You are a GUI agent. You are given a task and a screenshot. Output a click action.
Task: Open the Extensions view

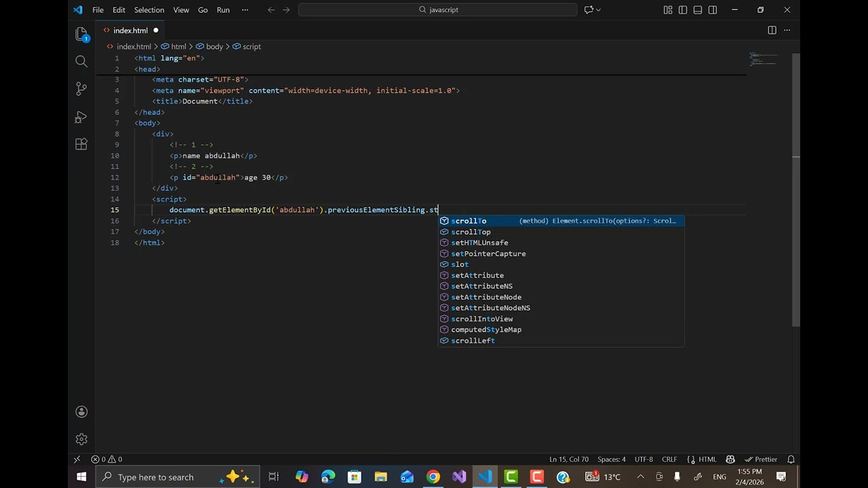tap(81, 144)
